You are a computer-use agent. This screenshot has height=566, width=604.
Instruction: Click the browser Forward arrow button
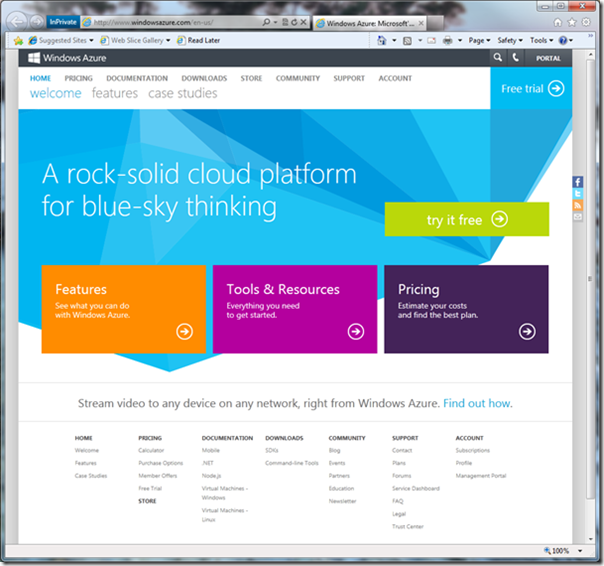37,22
